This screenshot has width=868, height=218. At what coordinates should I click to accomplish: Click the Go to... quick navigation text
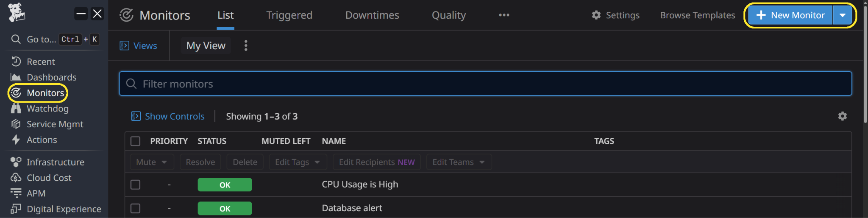click(x=41, y=39)
